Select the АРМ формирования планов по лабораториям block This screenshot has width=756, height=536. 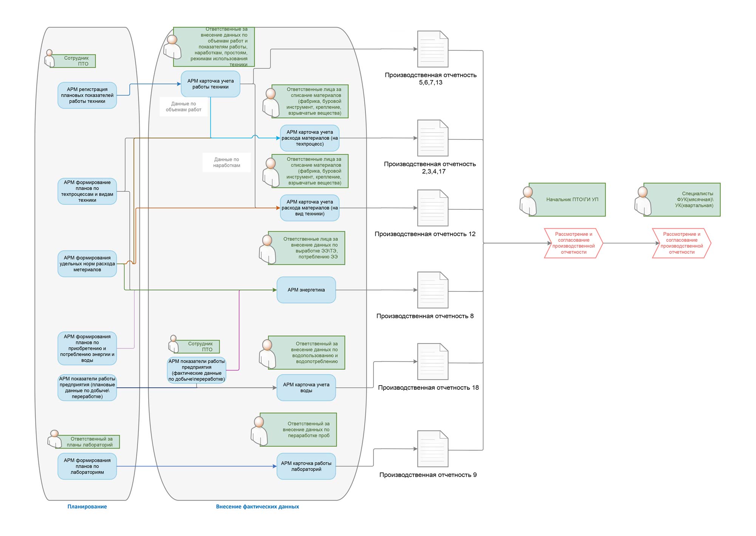pyautogui.click(x=87, y=466)
